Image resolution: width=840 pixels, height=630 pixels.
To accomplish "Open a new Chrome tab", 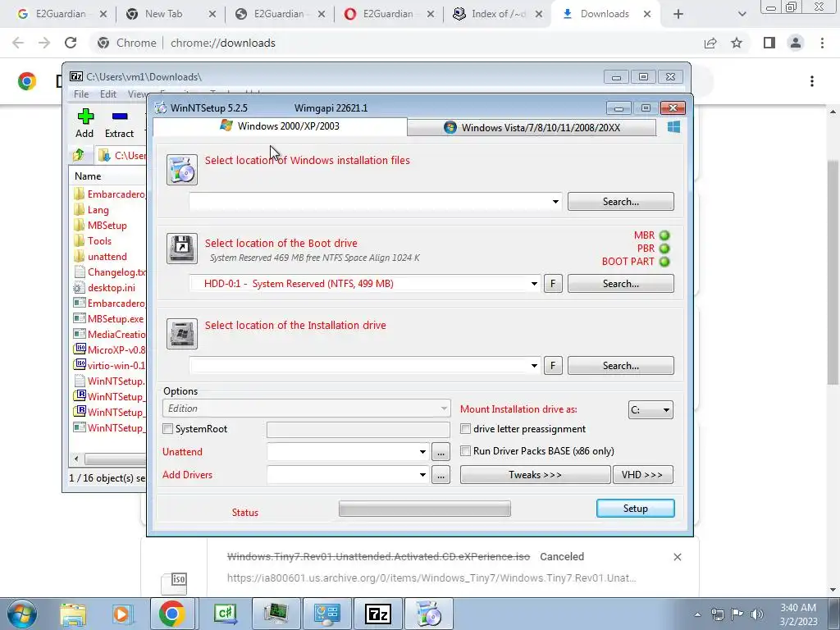I will point(678,14).
